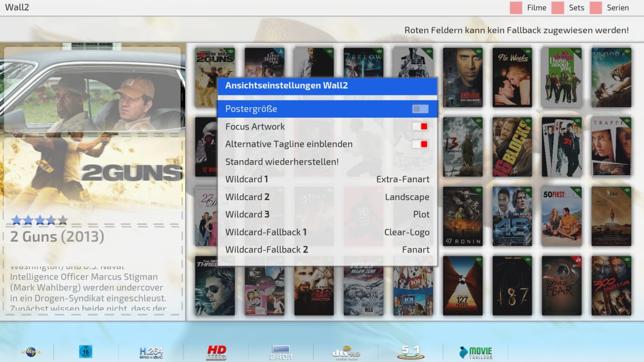Viewport: 644px width, 362px height.
Task: Click the Filme label in the header
Action: tap(537, 8)
